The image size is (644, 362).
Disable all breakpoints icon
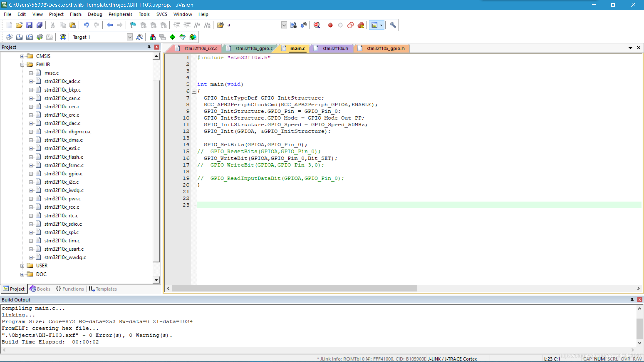[x=351, y=25]
